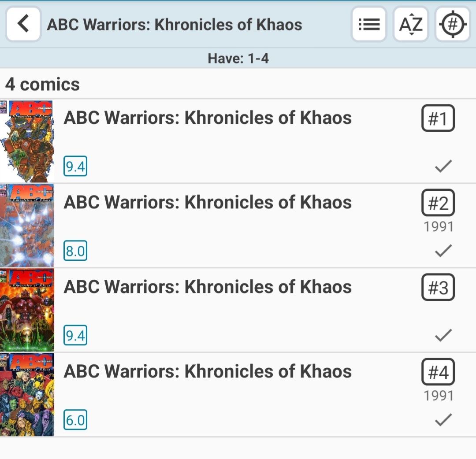The height and width of the screenshot is (459, 476).
Task: Toggle the checkmark for issue #4
Action: point(443,420)
